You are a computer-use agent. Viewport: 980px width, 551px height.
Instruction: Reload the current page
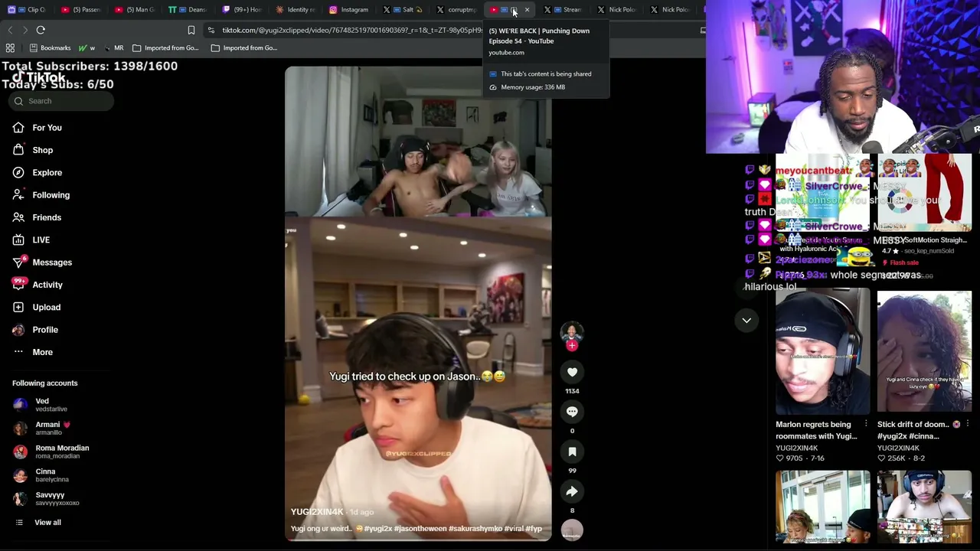coord(41,31)
